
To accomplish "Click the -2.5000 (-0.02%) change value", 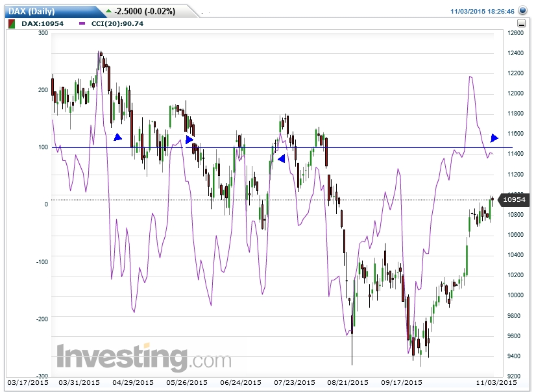I will [x=145, y=11].
